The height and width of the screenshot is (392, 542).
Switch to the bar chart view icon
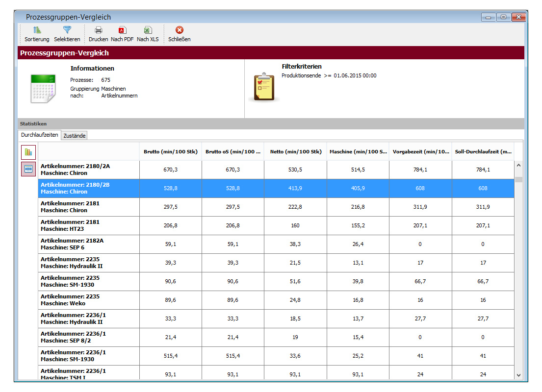(28, 152)
